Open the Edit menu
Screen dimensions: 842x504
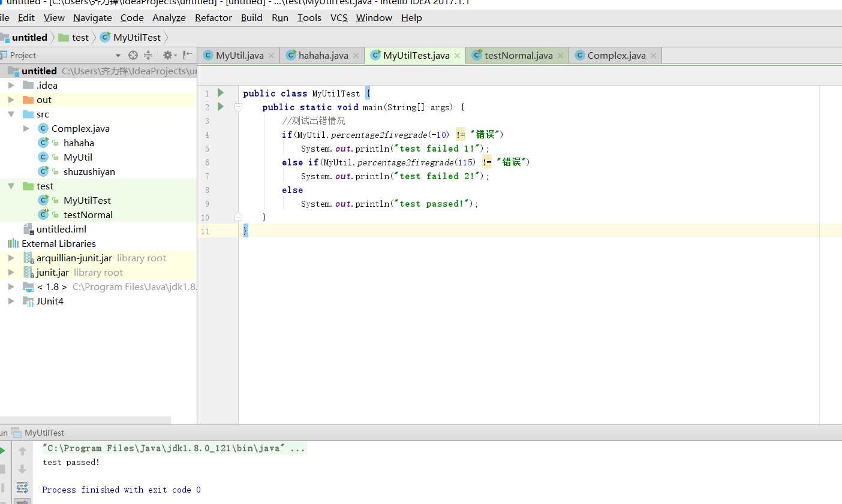tap(26, 17)
